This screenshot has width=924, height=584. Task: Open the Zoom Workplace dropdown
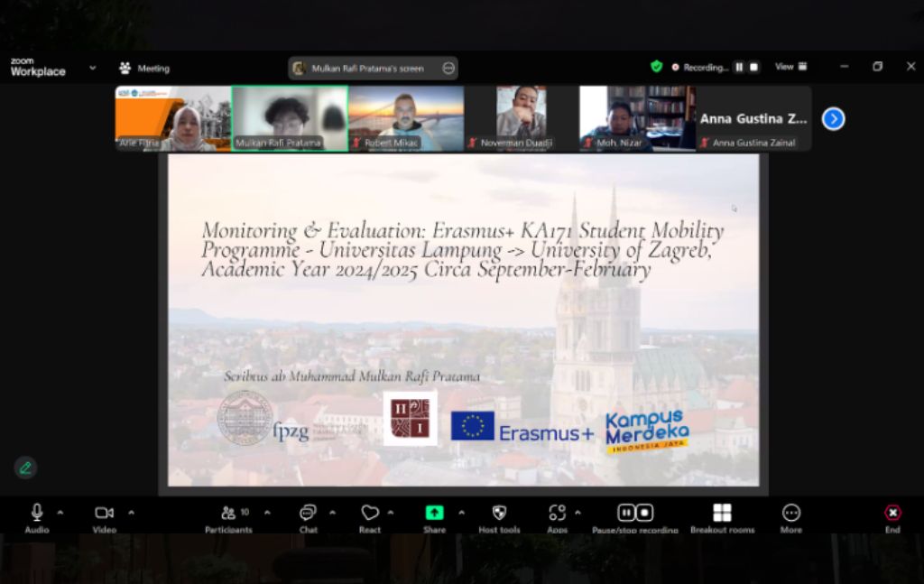pos(93,68)
